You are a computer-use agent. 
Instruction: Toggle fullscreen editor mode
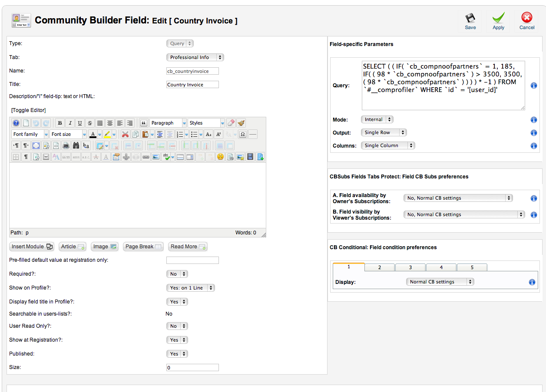pos(36,145)
